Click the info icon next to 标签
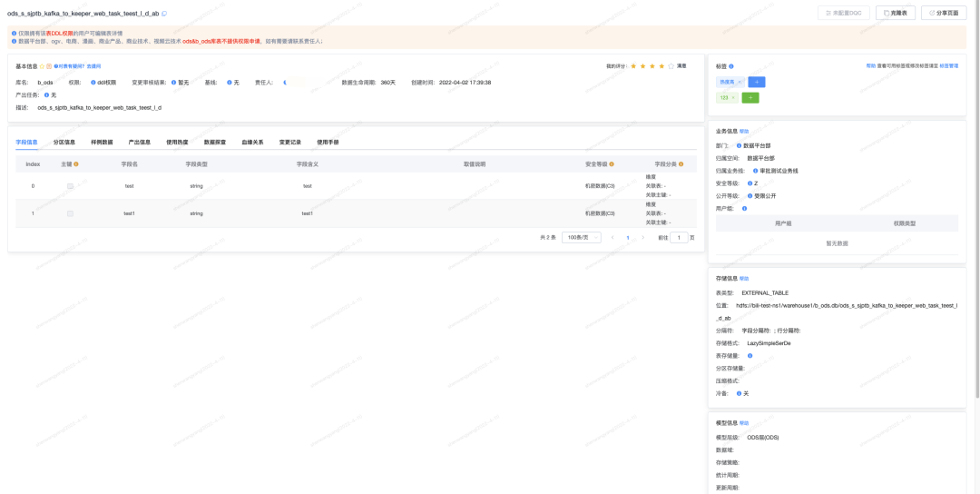 [731, 66]
